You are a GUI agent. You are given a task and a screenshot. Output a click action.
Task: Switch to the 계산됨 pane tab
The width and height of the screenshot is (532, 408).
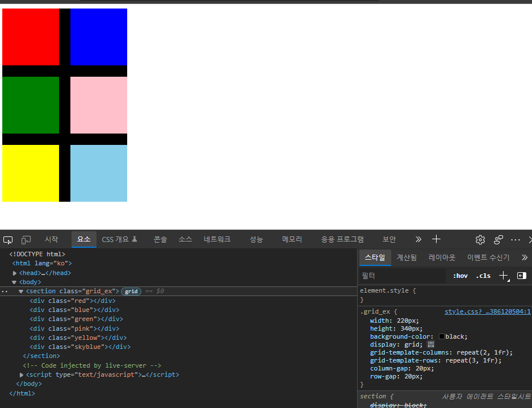[x=407, y=257]
